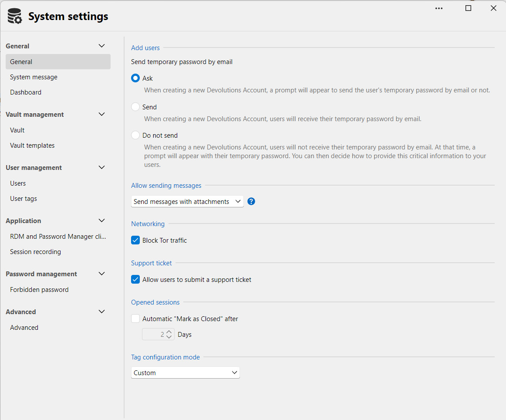Enable Automatic "Mark as Closed" after checkbox
The width and height of the screenshot is (506, 420).
135,319
